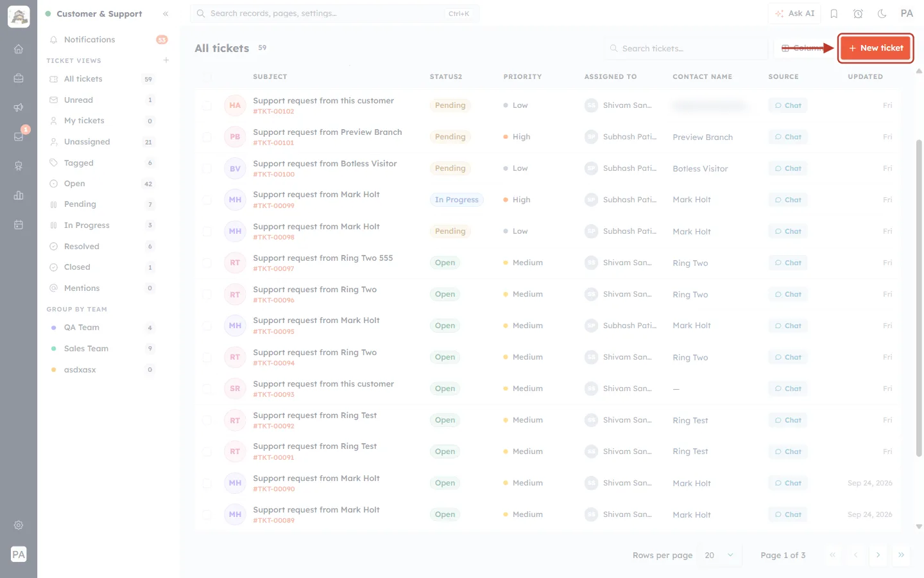Click the megaphone campaigns icon in sidebar
The width and height of the screenshot is (924, 578).
19,107
